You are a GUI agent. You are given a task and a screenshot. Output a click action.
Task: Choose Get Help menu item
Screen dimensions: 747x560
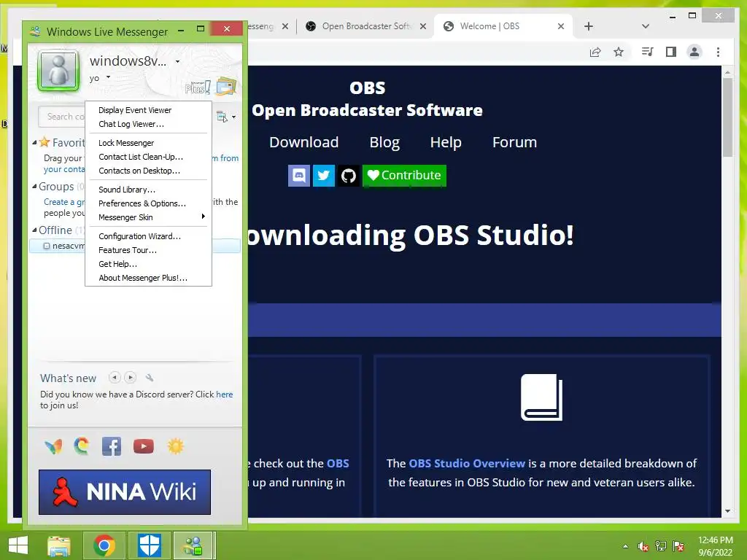tap(148, 264)
